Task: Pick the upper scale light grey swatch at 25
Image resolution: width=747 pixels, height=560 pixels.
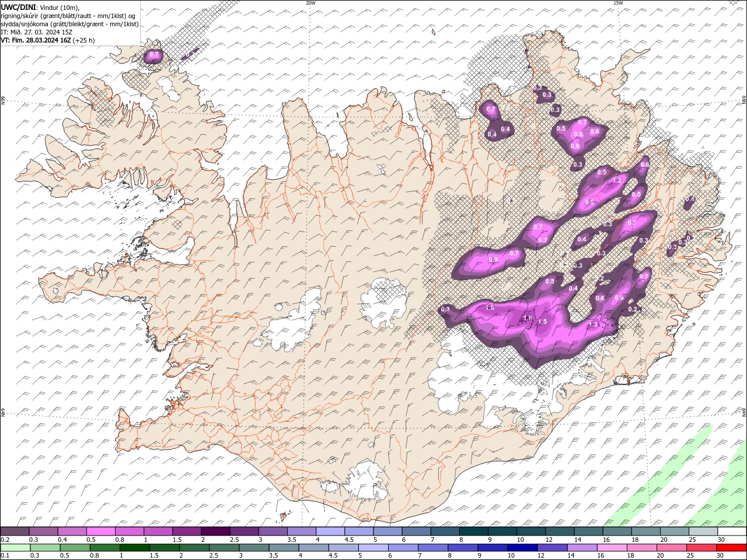Action: pyautogui.click(x=703, y=531)
